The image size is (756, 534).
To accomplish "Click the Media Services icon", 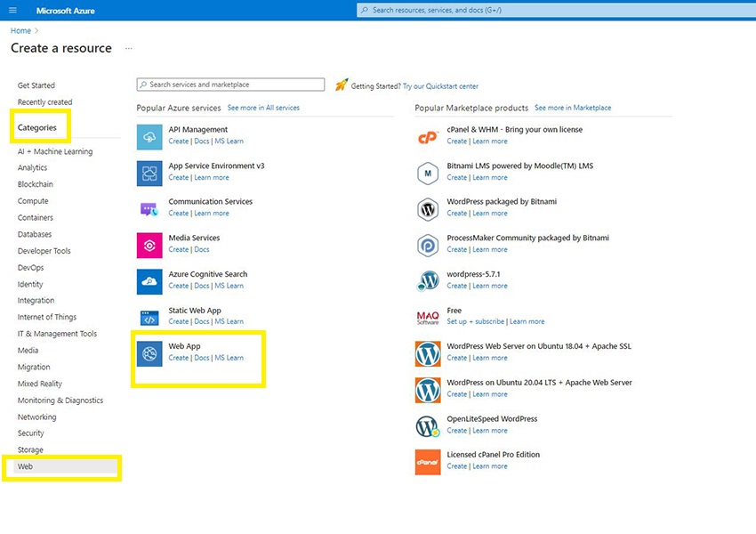I will (x=149, y=245).
